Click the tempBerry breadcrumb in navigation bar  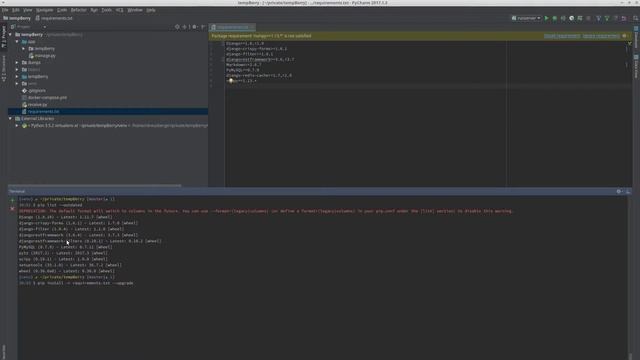tap(17, 18)
